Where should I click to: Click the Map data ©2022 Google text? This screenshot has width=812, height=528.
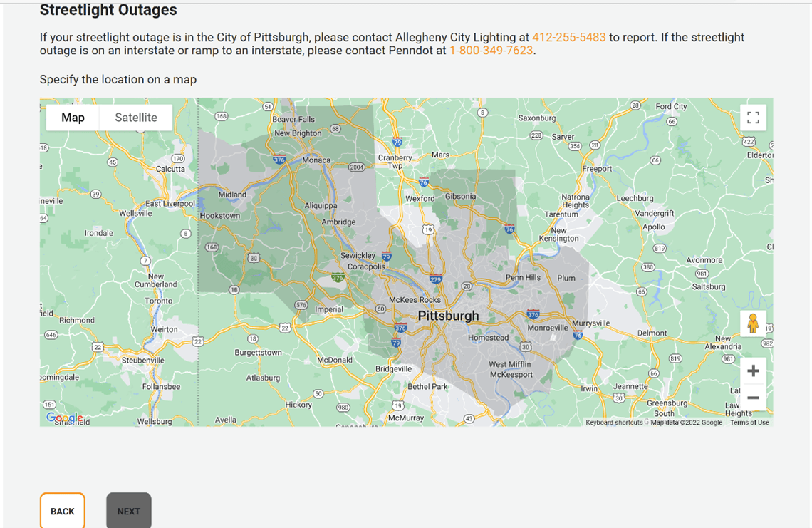[x=686, y=423]
